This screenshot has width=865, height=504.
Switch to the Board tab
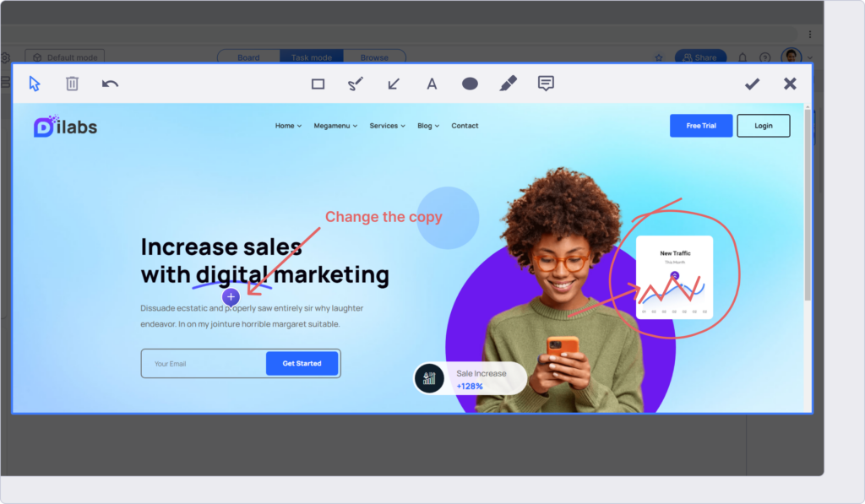248,57
